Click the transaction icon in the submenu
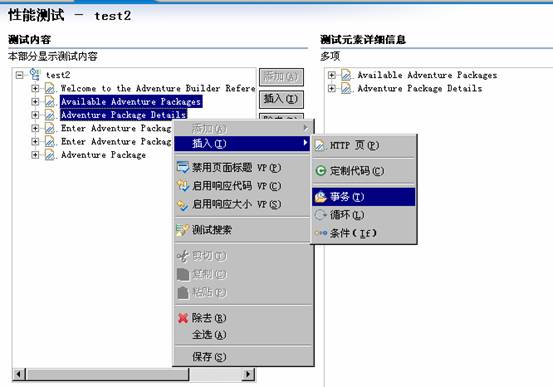This screenshot has width=553, height=387. pos(320,196)
